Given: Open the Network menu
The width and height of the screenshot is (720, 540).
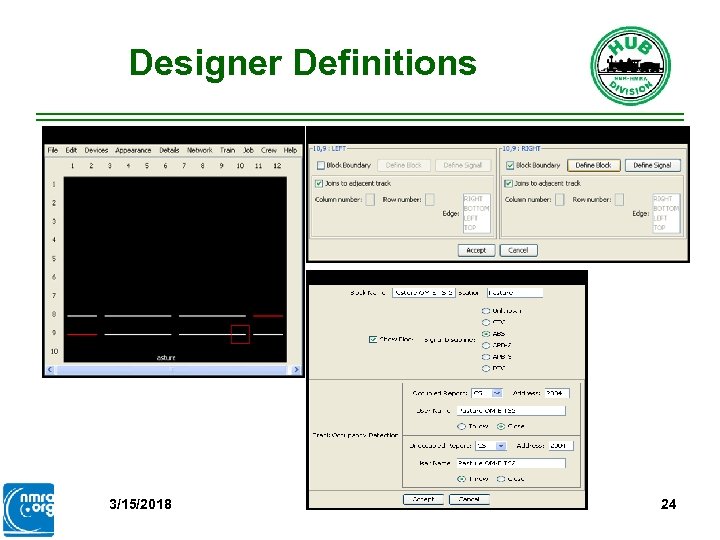Looking at the screenshot, I should pos(199,150).
